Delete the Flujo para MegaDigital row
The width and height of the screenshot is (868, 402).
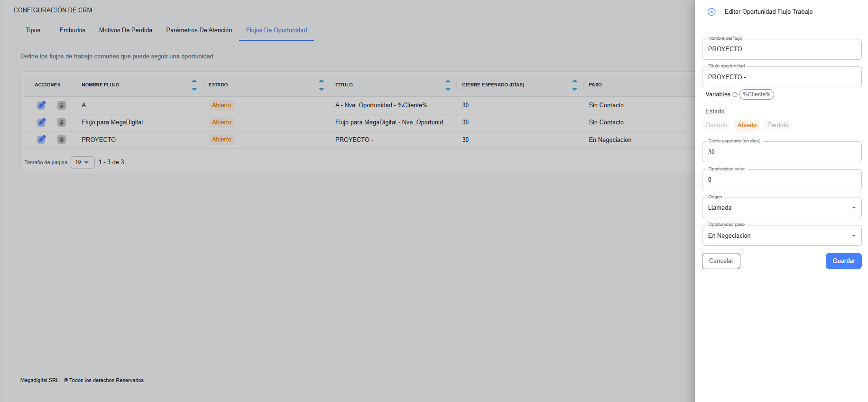[62, 122]
